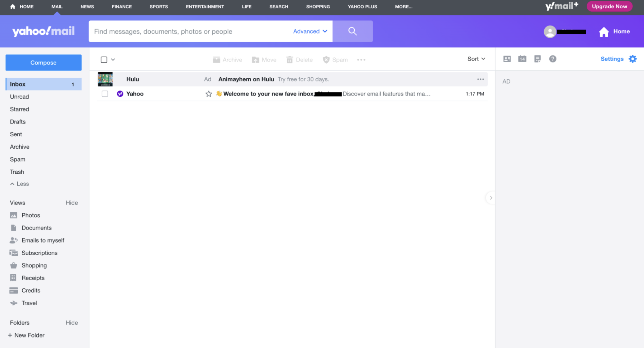Open the Receipts view icon

point(13,278)
